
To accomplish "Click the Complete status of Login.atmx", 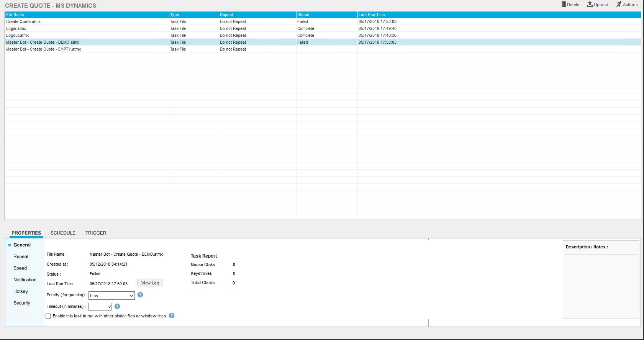I will point(306,28).
